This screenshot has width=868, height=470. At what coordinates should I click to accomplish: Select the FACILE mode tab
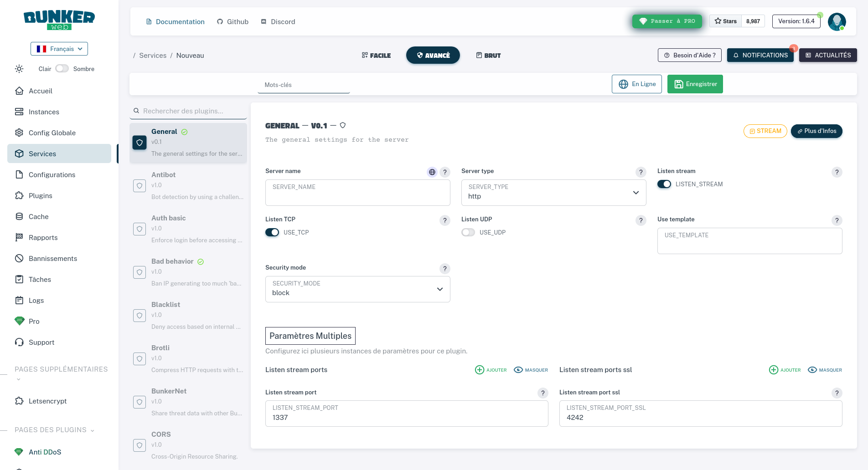pyautogui.click(x=376, y=55)
